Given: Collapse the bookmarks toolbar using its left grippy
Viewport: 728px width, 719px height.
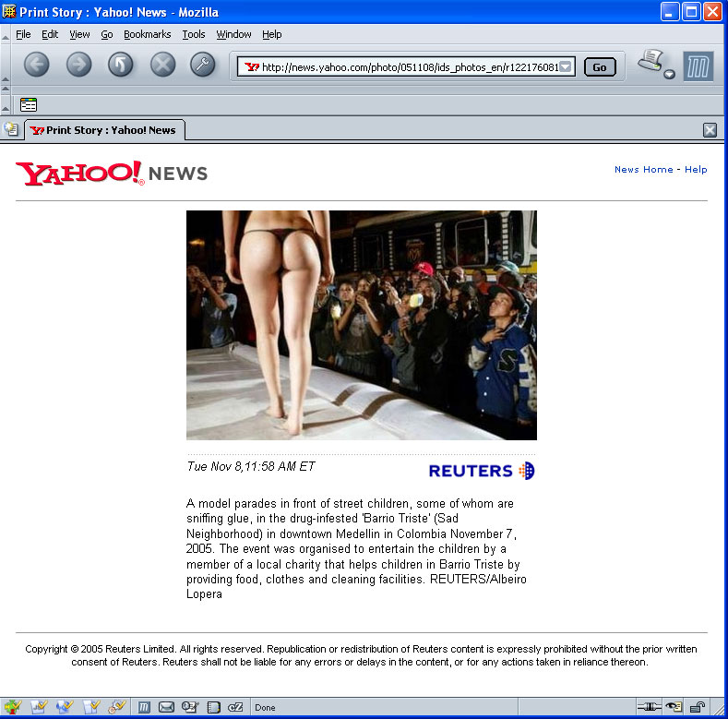Looking at the screenshot, I should click(6, 105).
